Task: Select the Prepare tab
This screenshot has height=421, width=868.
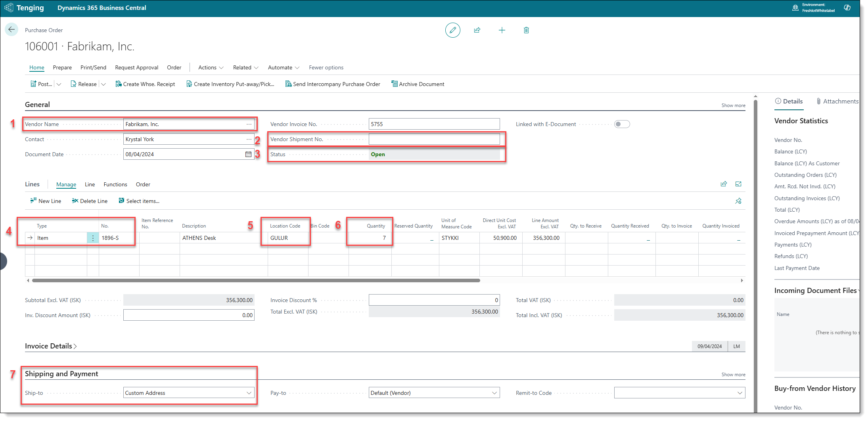Action: 62,67
